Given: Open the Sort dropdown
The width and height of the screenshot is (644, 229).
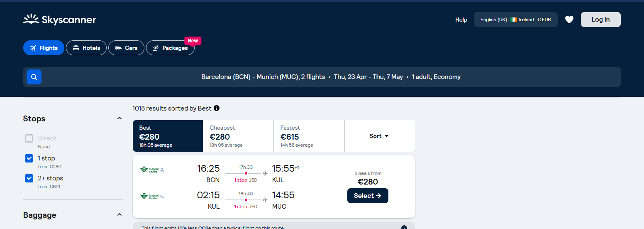Looking at the screenshot, I should (379, 136).
